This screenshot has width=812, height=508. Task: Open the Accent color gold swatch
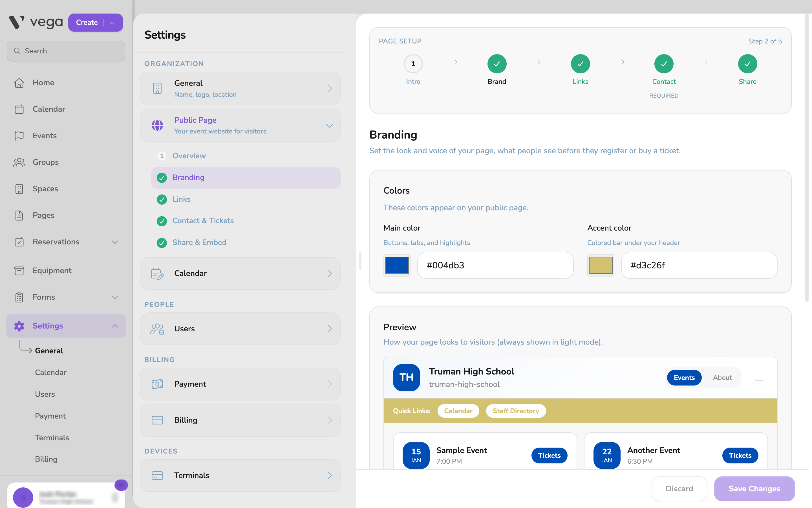click(x=600, y=265)
